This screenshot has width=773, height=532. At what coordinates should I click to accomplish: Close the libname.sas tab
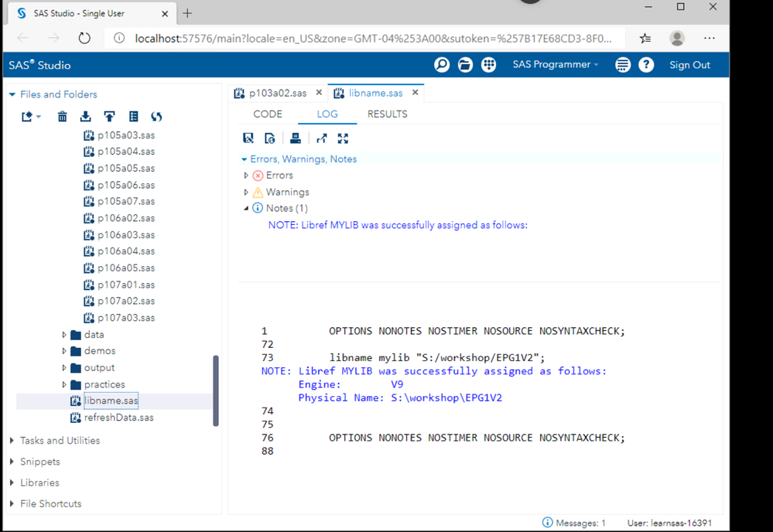tap(415, 92)
